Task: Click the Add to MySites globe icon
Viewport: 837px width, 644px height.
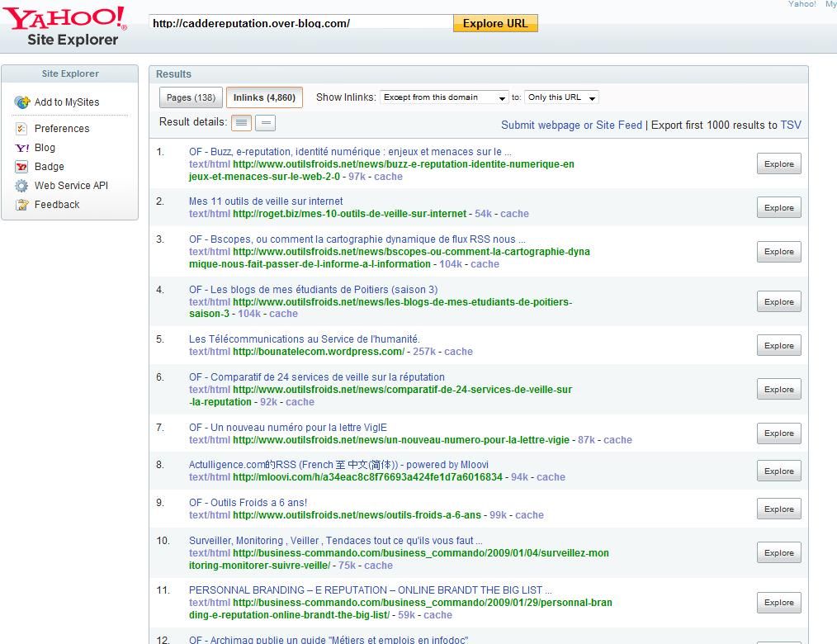Action: coord(22,102)
